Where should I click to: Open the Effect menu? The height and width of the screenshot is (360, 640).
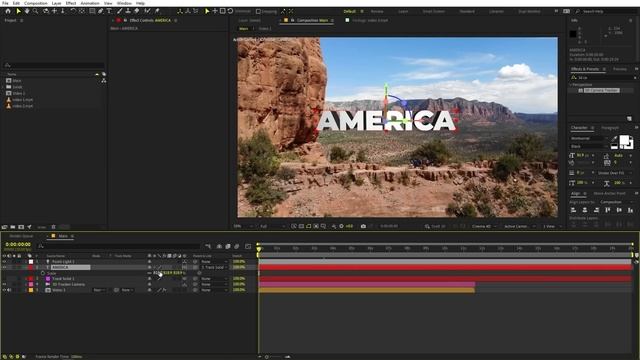click(71, 3)
